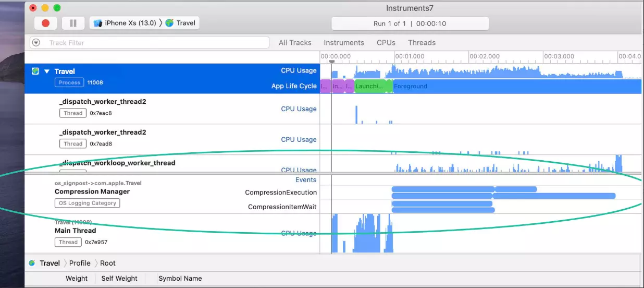The height and width of the screenshot is (288, 644).
Task: Open the track filter options icon
Action: (x=36, y=43)
